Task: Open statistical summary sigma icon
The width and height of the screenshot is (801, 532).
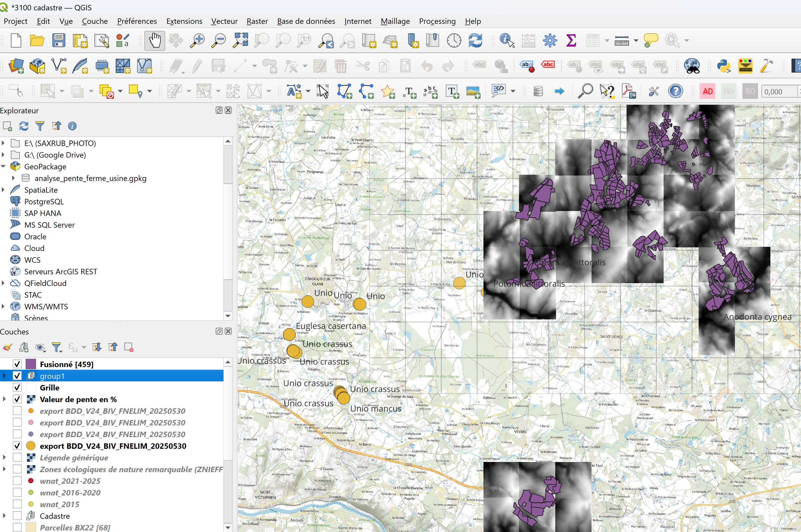Action: coord(571,40)
